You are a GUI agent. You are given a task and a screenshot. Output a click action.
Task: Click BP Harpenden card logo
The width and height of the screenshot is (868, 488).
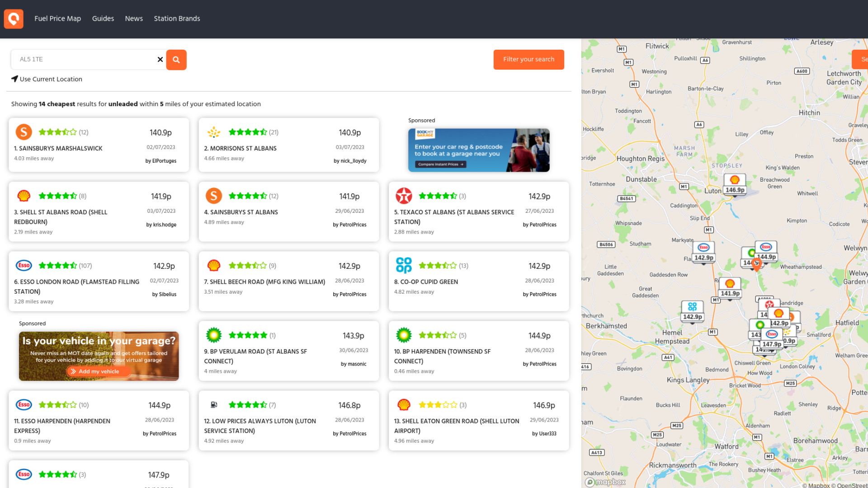pos(404,335)
